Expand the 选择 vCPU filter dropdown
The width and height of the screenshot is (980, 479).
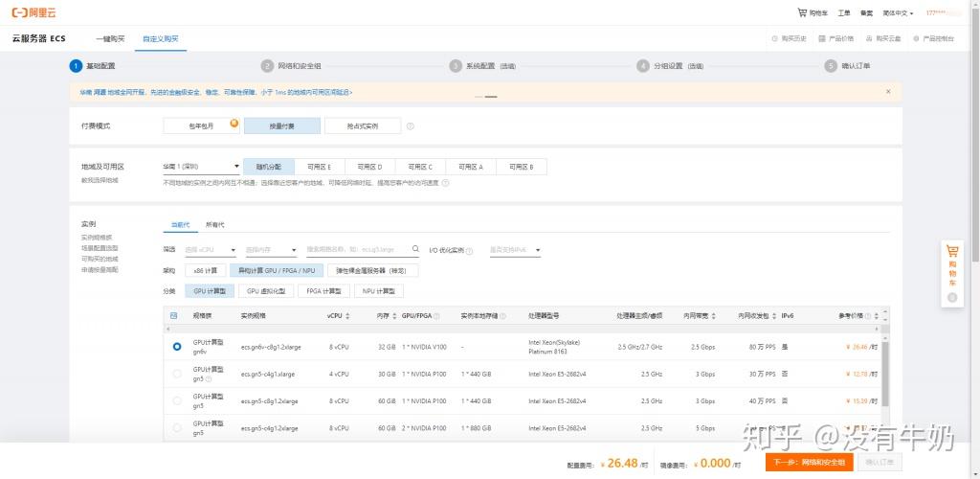click(x=211, y=250)
